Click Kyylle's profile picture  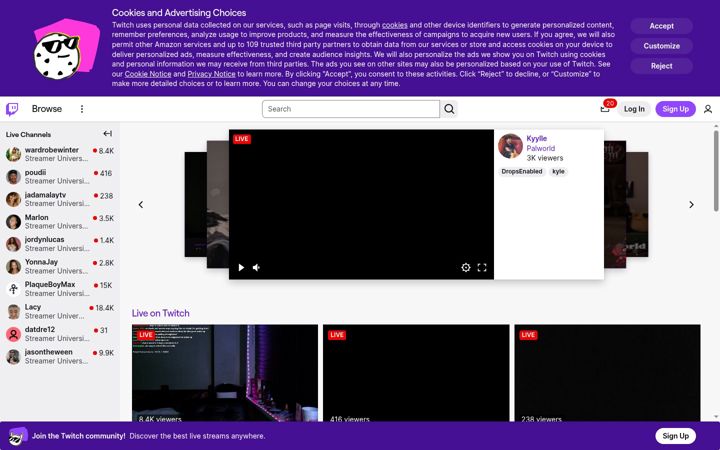point(510,146)
